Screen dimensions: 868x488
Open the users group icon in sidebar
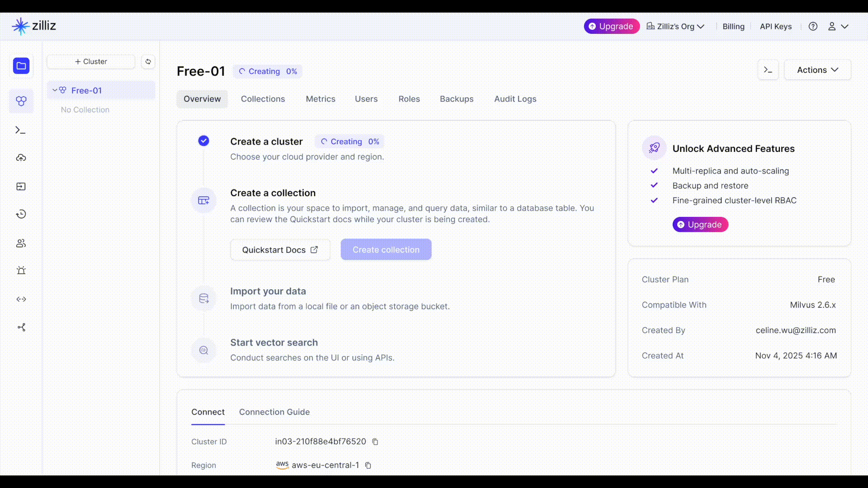(21, 243)
